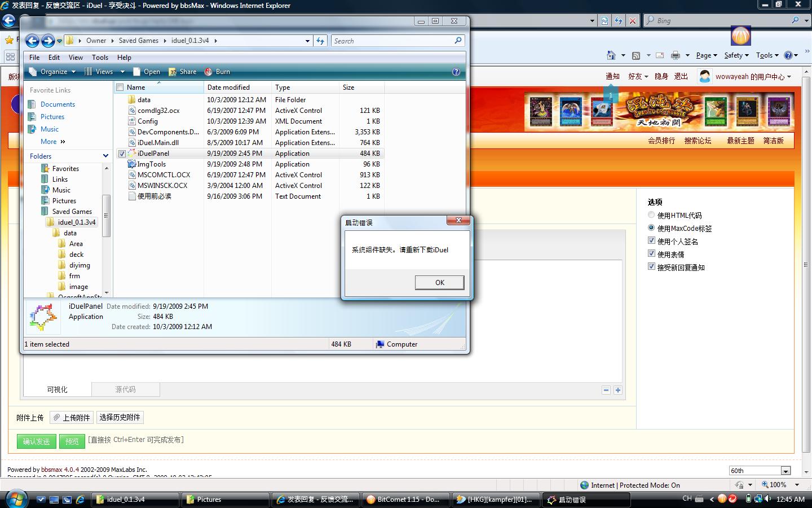Select the Config XML file
This screenshot has height=508, width=812.
[147, 121]
